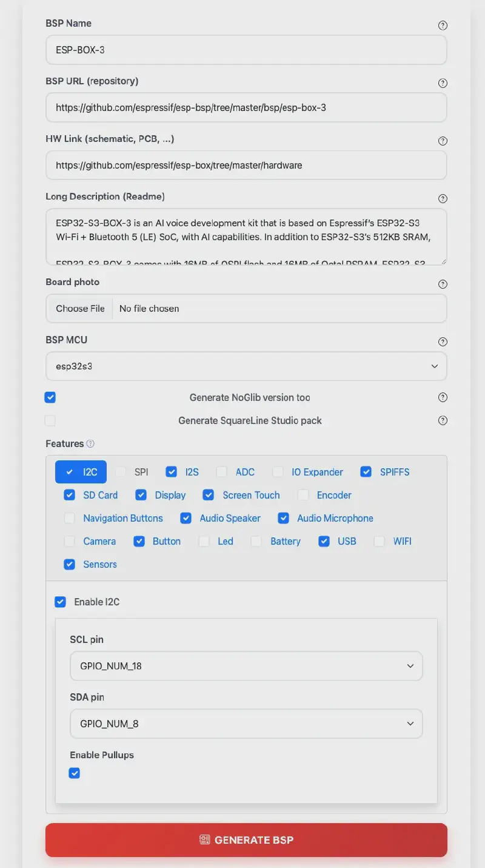This screenshot has height=868, width=485.
Task: Enable the Navigation Buttons checkbox
Action: pyautogui.click(x=70, y=518)
